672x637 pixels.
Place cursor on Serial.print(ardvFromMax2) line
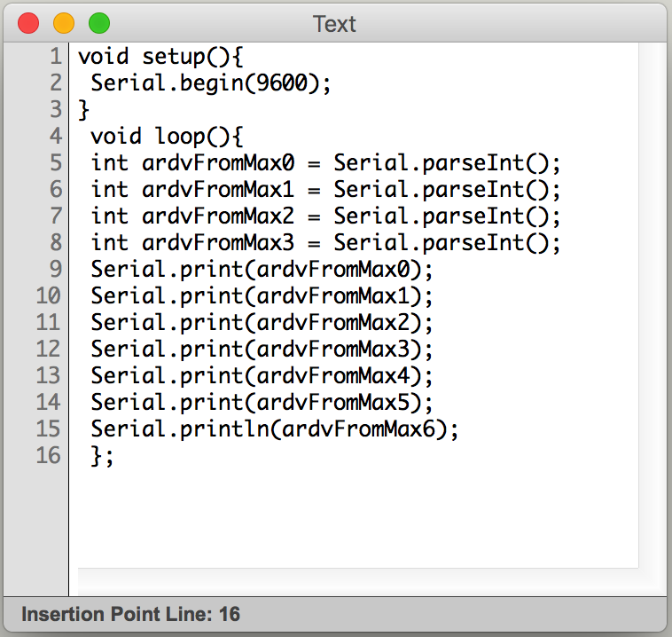262,323
